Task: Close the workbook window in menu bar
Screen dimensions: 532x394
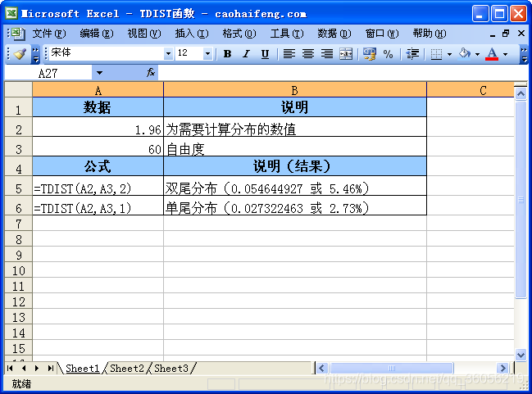Action: click(521, 34)
